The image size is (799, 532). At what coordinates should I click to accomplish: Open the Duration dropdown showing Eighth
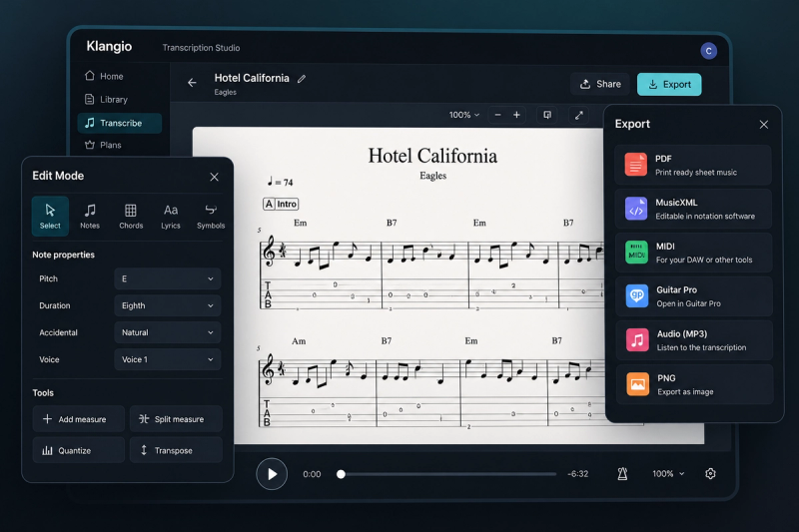click(167, 305)
